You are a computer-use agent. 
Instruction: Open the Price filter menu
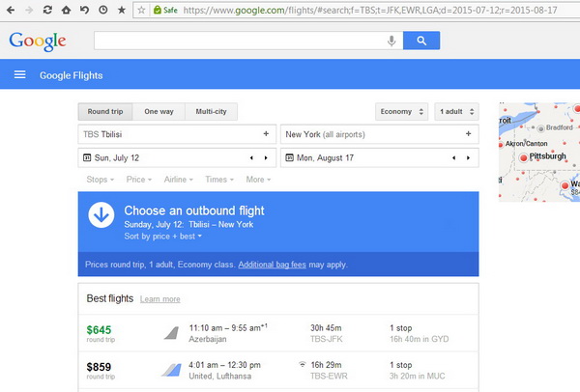click(138, 180)
